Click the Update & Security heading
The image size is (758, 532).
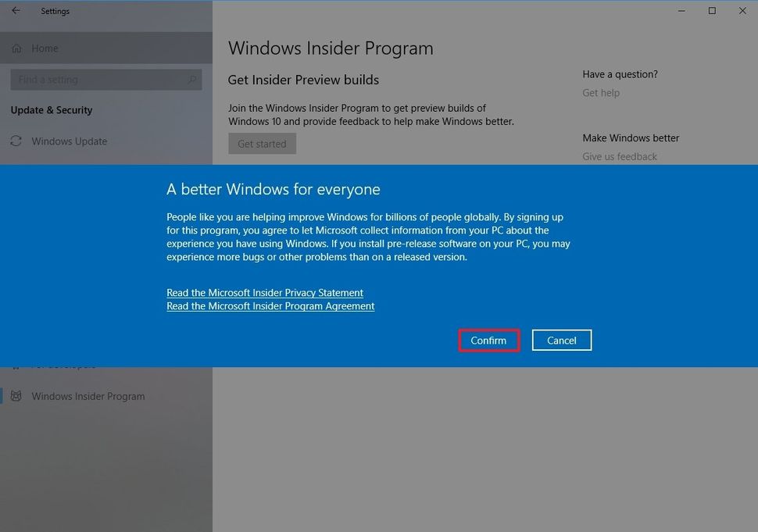tap(52, 110)
